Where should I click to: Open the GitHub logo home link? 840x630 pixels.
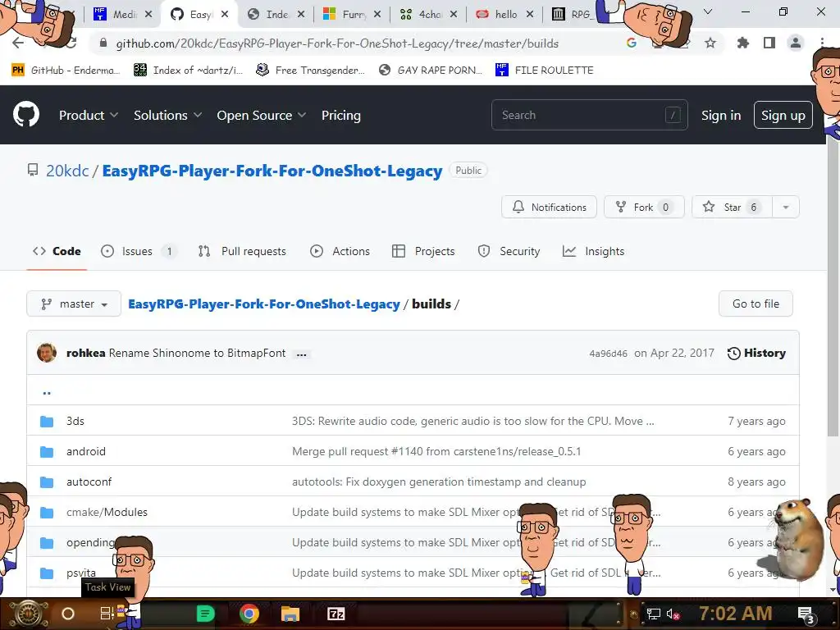tap(26, 115)
